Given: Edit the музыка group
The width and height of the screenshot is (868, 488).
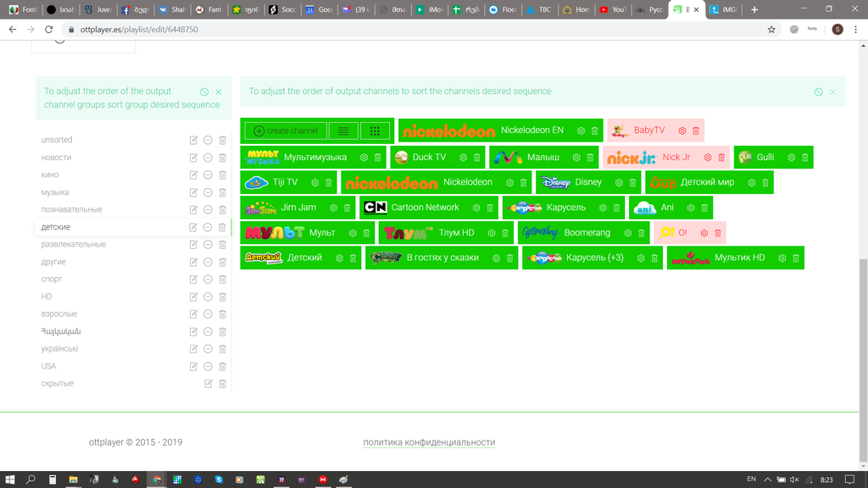Looking at the screenshot, I should click(193, 192).
